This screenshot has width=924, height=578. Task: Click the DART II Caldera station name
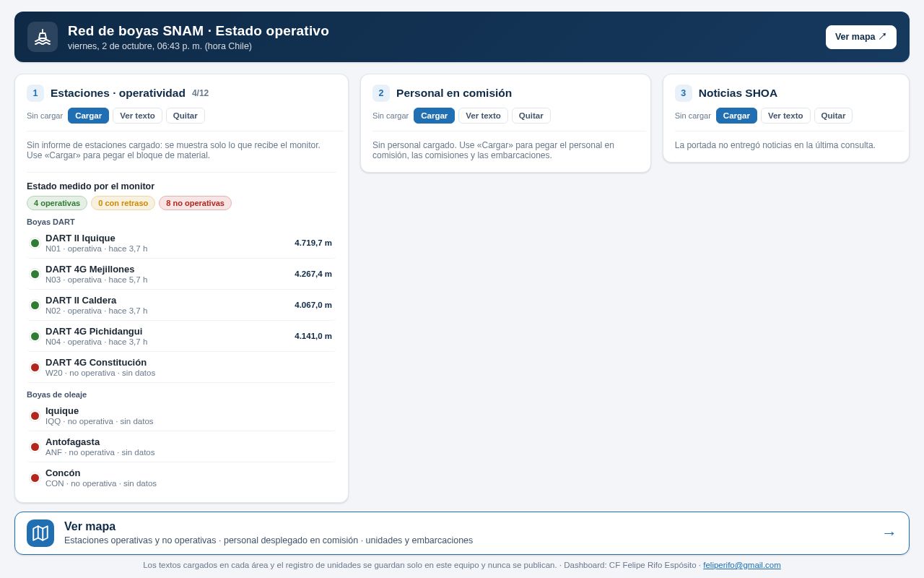(81, 300)
